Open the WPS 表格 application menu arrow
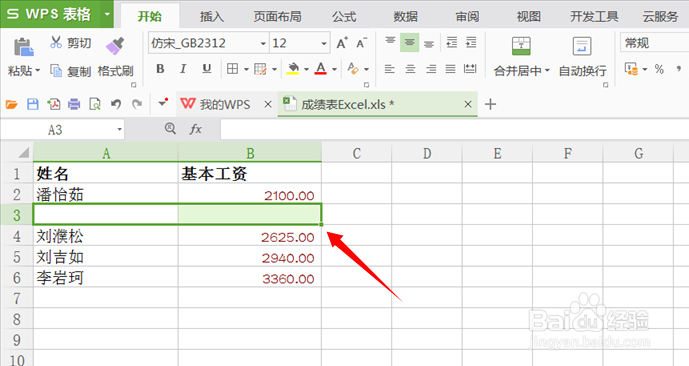This screenshot has width=689, height=366. [x=107, y=14]
